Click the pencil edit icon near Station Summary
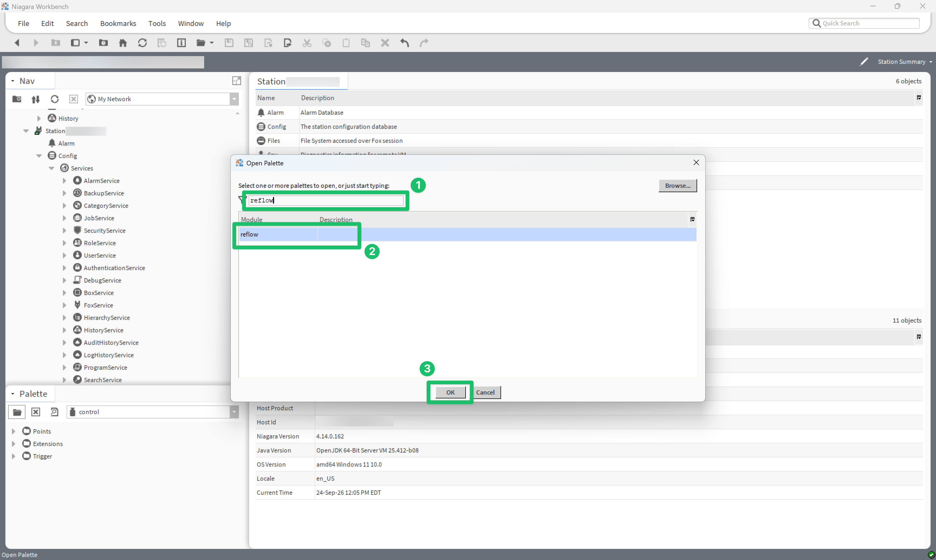 coord(863,62)
